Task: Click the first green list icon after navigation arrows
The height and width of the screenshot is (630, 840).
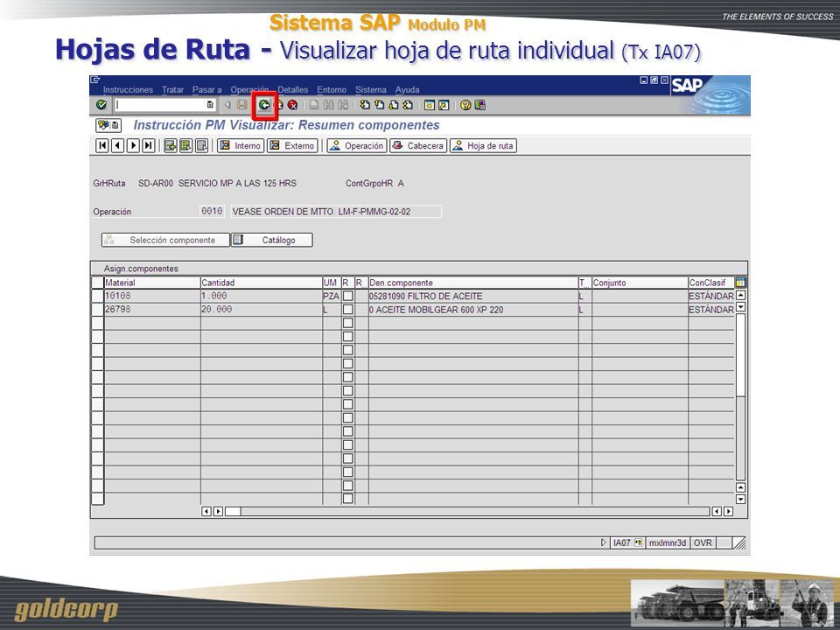Action: [x=171, y=145]
